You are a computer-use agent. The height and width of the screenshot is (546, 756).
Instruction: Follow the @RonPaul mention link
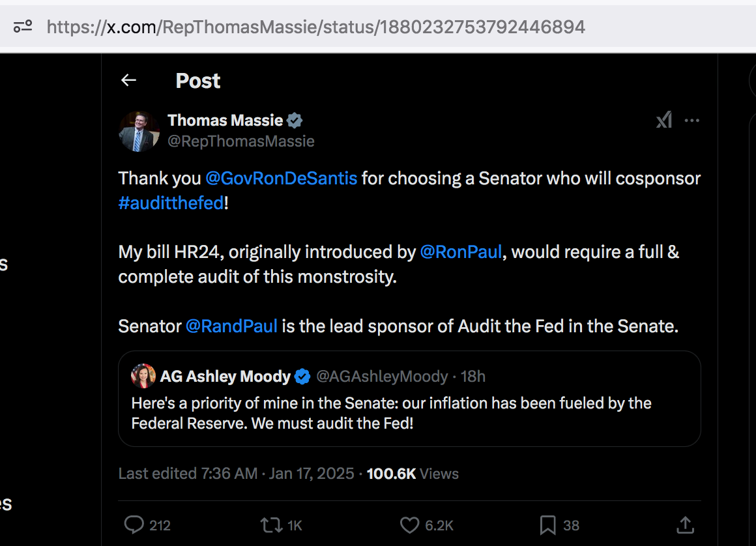point(461,251)
